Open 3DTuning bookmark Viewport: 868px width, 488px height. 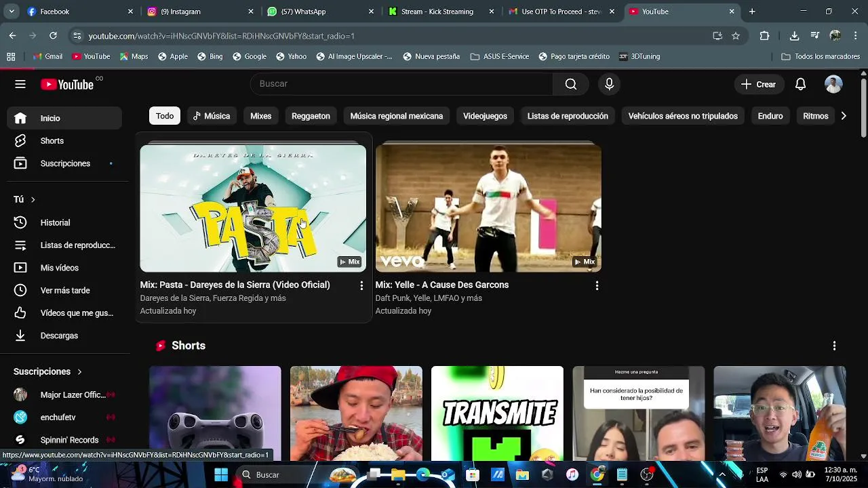[x=639, y=57]
